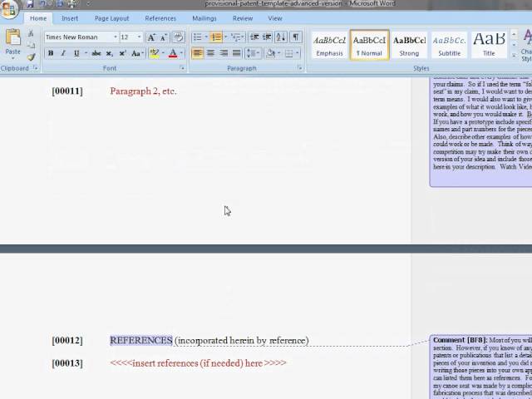Apply yellow text highlight color
The image size is (532, 399).
coord(155,53)
